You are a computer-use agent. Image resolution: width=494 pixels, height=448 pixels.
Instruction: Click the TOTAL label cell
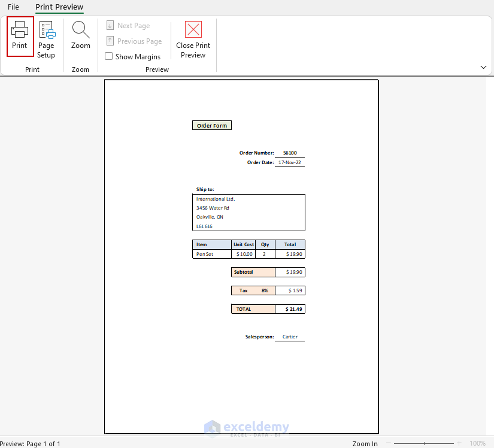253,309
